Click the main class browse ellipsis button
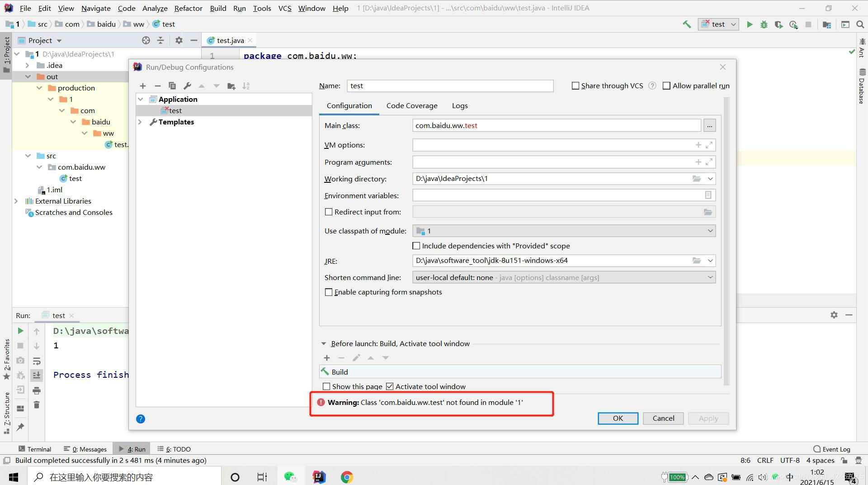Screen dimensions: 868x485 pyautogui.click(x=709, y=125)
